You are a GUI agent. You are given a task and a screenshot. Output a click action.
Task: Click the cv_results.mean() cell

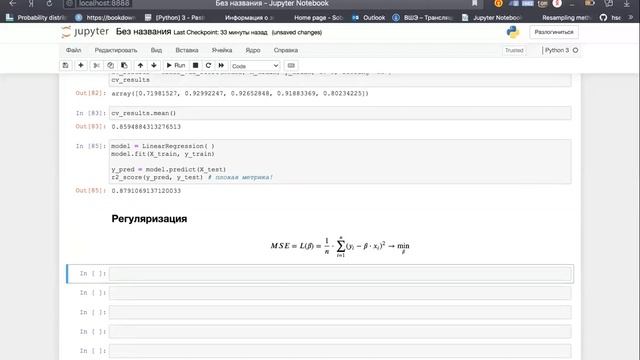[340, 113]
